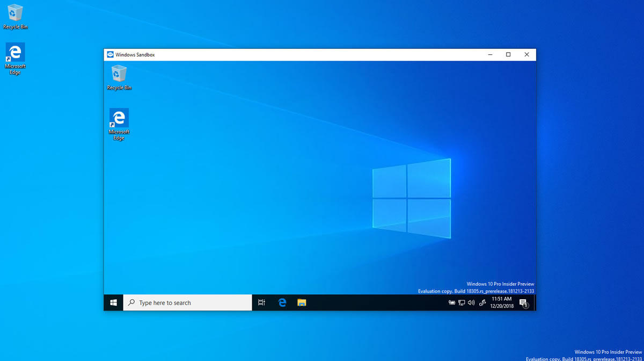
Task: Click the Windows Sandbox title bar icon
Action: point(109,54)
